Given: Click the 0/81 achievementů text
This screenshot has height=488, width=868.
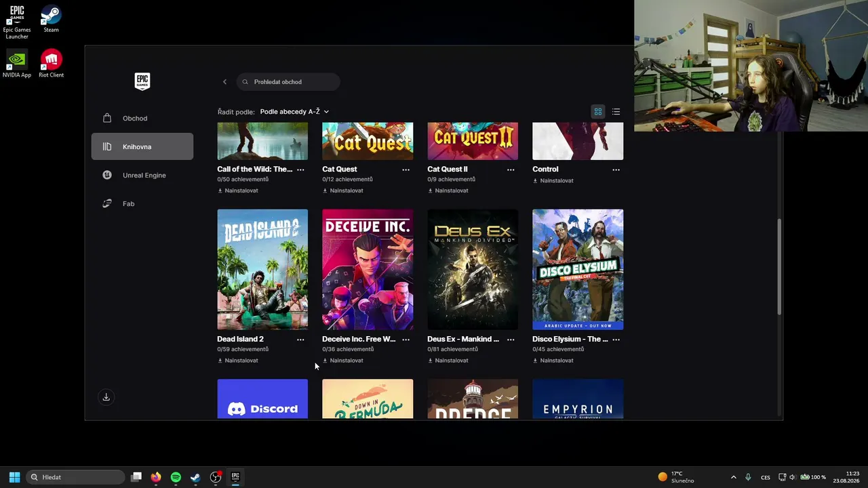Looking at the screenshot, I should (453, 349).
